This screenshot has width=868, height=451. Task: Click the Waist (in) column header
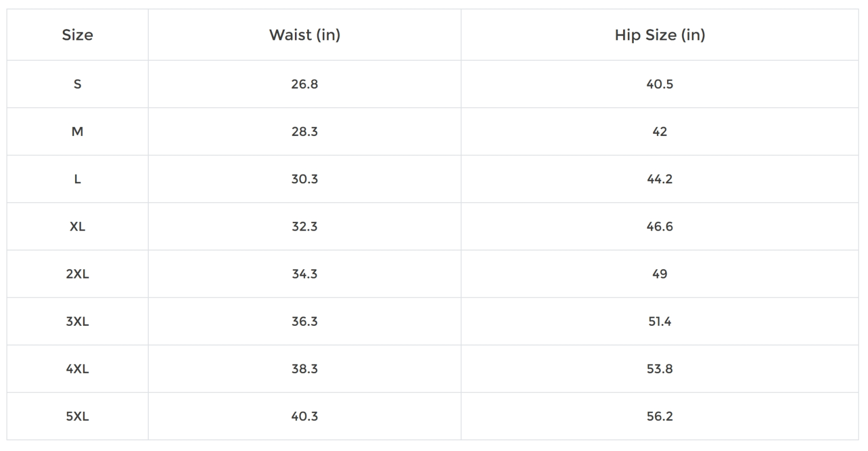tap(305, 35)
